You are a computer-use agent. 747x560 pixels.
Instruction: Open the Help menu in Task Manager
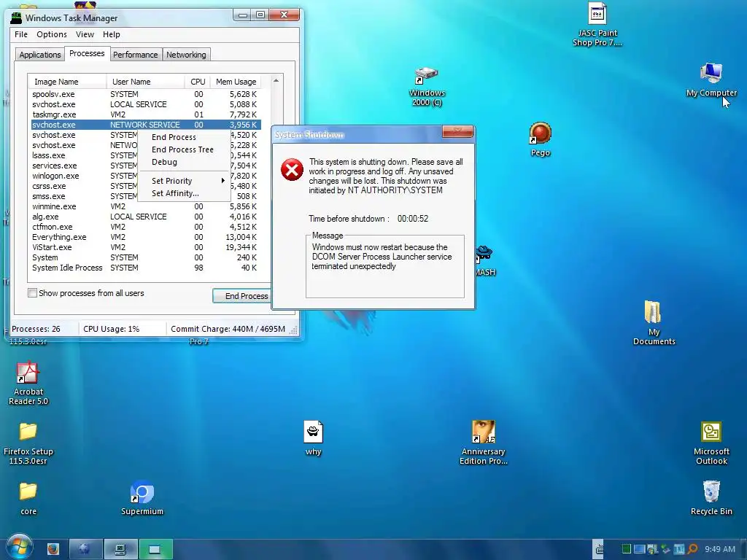point(112,34)
